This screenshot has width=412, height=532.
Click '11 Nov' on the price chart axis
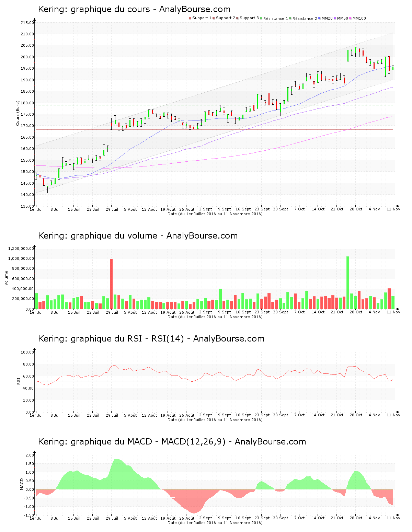point(393,209)
